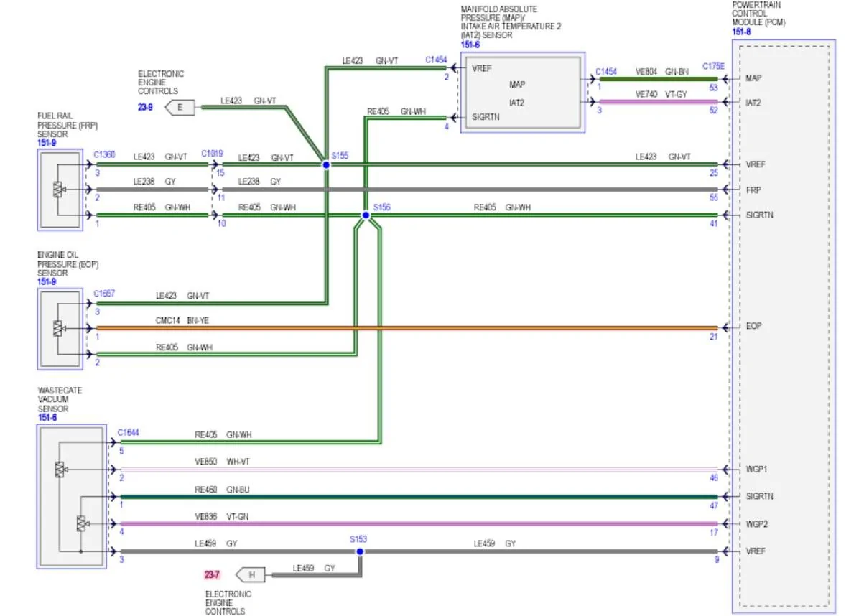Click the SIGRTN label at PCM pin 47
The width and height of the screenshot is (864, 616).
click(760, 496)
